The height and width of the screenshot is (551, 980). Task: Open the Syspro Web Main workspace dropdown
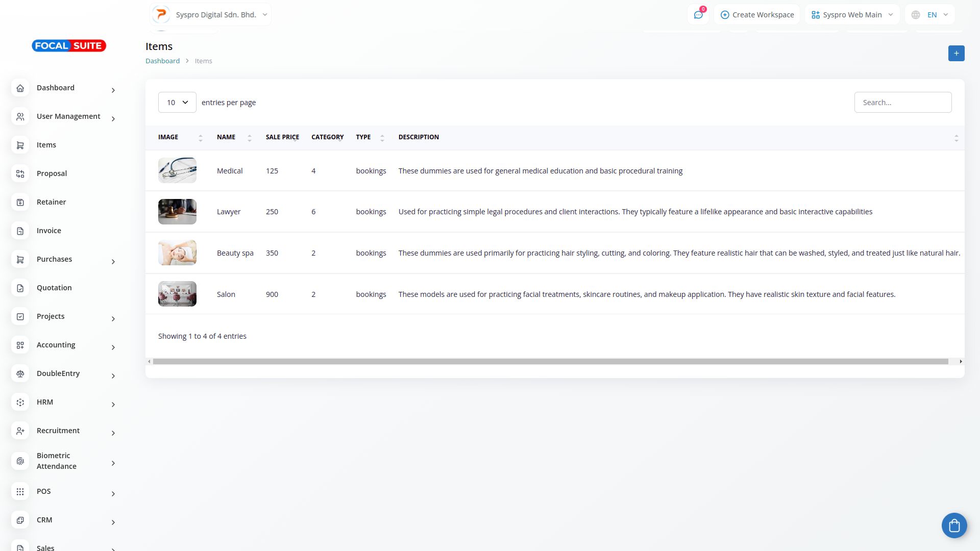(852, 15)
